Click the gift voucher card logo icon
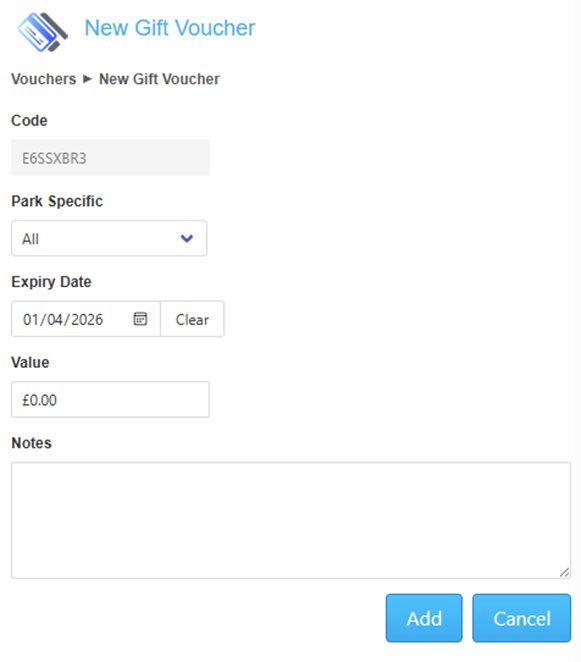 pyautogui.click(x=43, y=32)
